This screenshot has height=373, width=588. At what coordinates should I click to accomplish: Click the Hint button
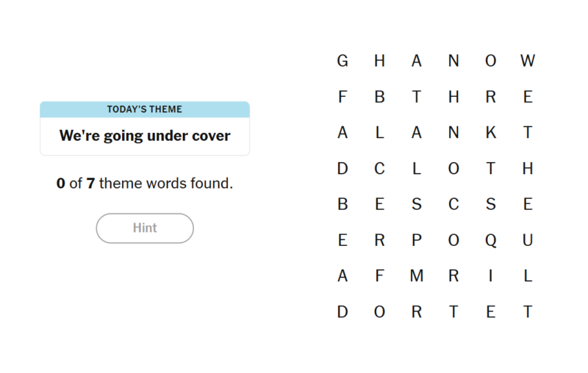pyautogui.click(x=145, y=228)
